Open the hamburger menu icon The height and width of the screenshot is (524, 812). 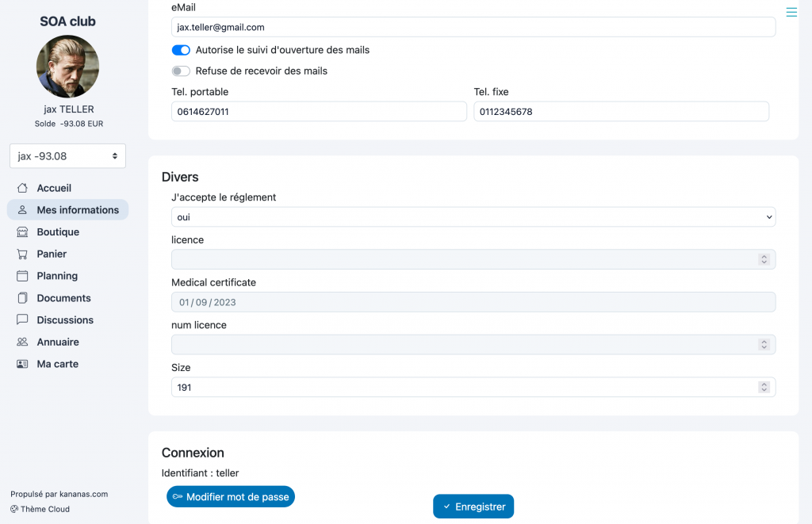click(x=791, y=12)
